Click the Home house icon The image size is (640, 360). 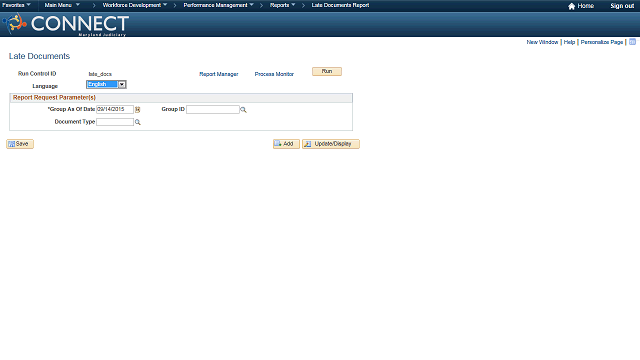click(x=571, y=6)
